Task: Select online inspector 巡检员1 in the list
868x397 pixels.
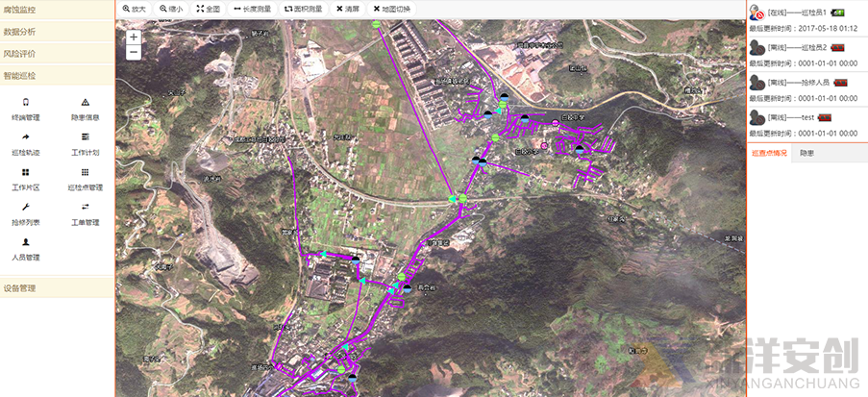Action: coord(798,13)
